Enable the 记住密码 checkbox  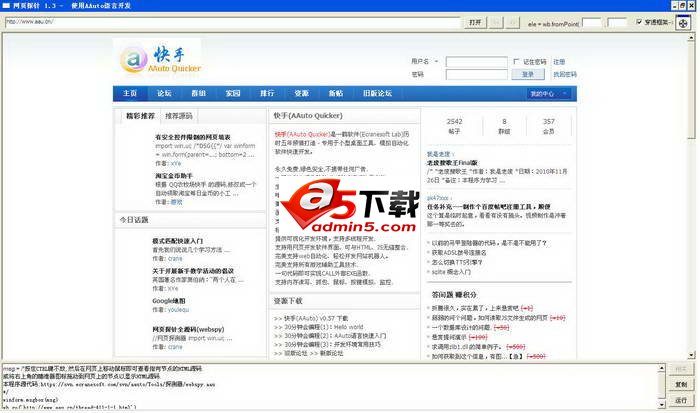(x=515, y=61)
